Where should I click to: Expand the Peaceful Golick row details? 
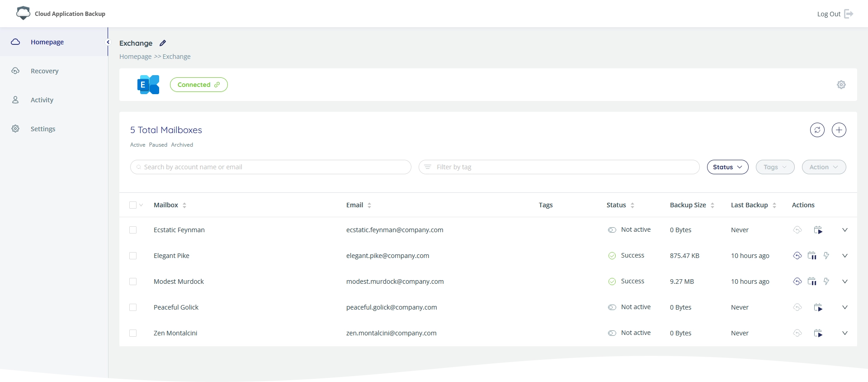click(844, 307)
